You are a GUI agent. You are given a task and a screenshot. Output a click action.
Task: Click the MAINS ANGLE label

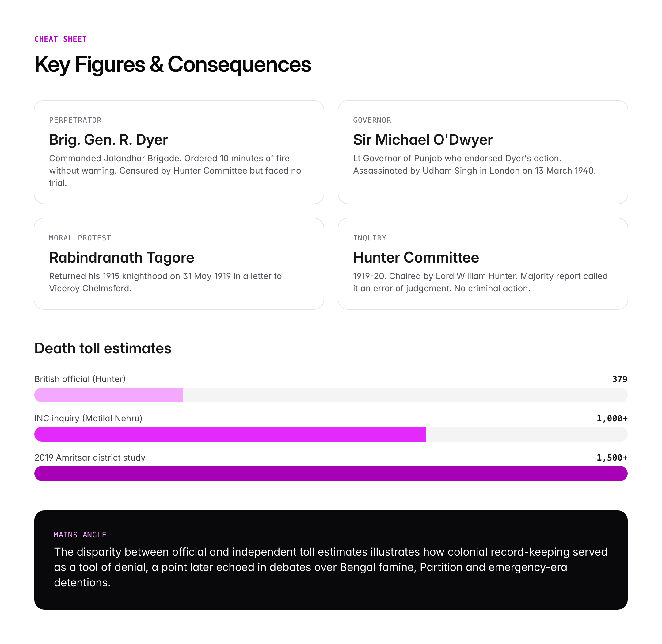click(x=80, y=535)
